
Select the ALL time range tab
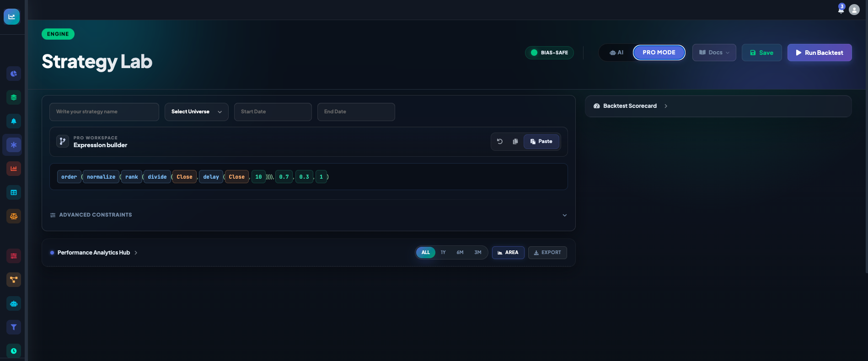coord(426,253)
